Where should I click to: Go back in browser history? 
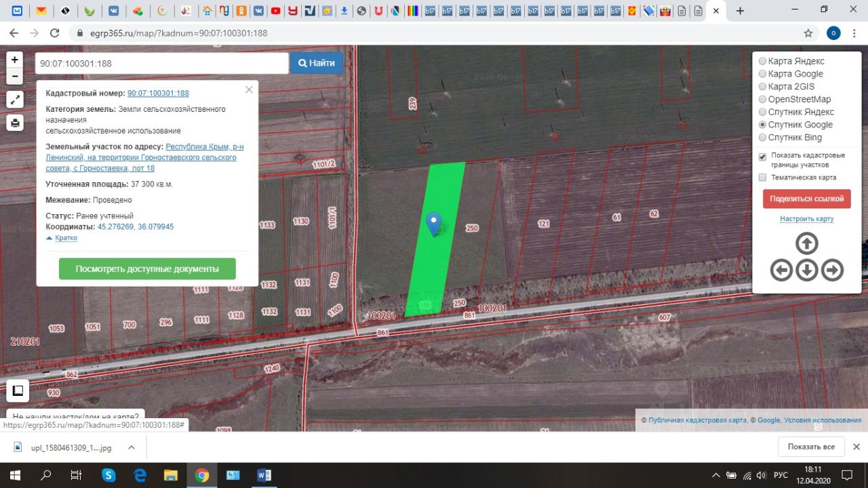14,33
